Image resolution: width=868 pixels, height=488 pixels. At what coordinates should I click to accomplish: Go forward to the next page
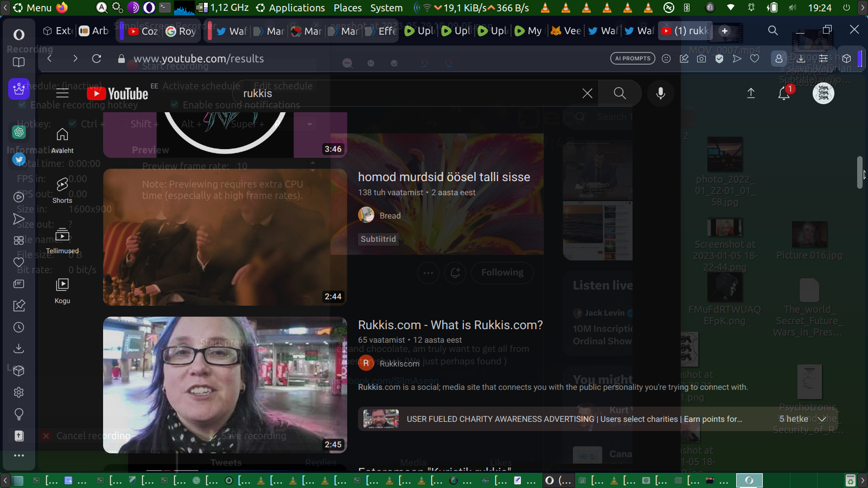point(75,59)
